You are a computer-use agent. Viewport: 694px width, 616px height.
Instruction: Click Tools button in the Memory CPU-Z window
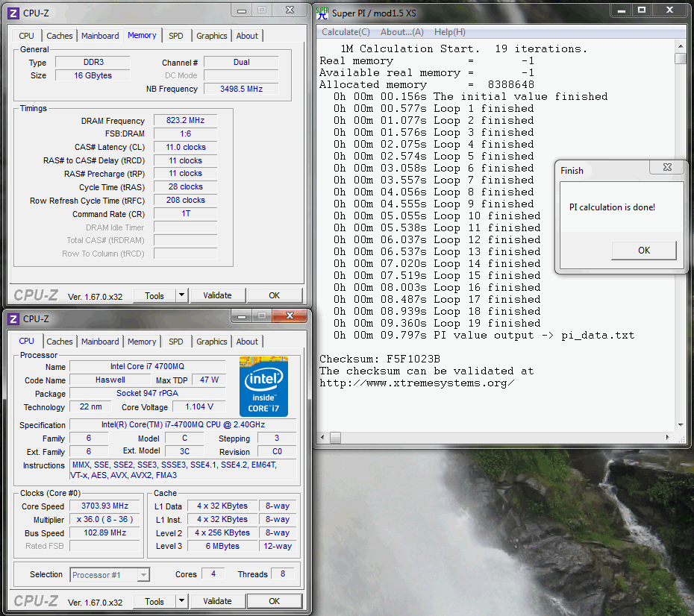154,295
